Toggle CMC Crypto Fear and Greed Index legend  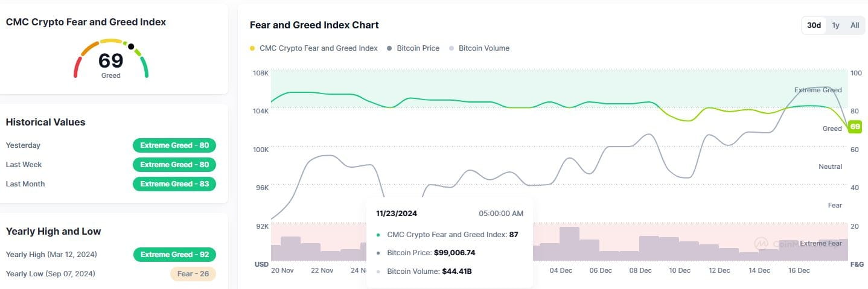[318, 48]
